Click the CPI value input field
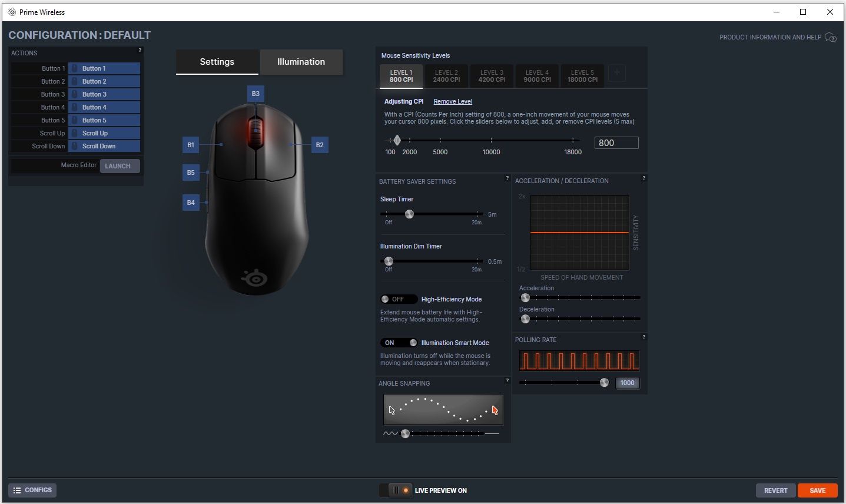This screenshot has height=504, width=846. (616, 142)
